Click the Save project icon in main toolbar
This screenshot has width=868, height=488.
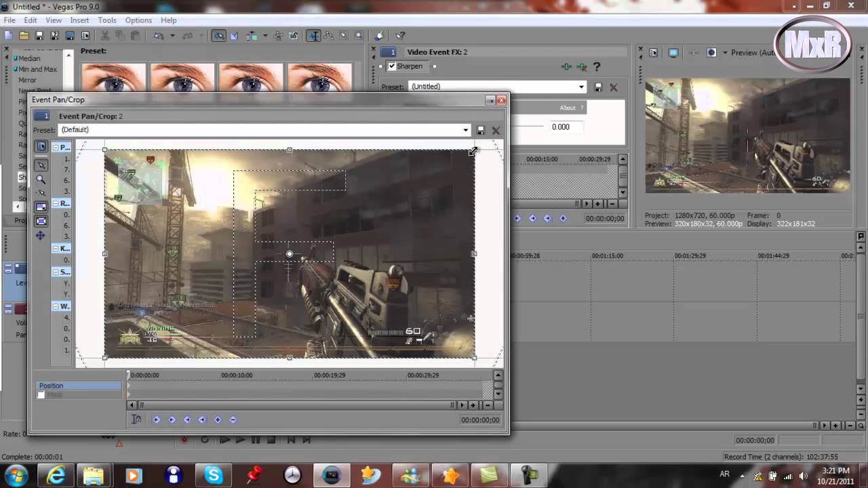tap(39, 36)
